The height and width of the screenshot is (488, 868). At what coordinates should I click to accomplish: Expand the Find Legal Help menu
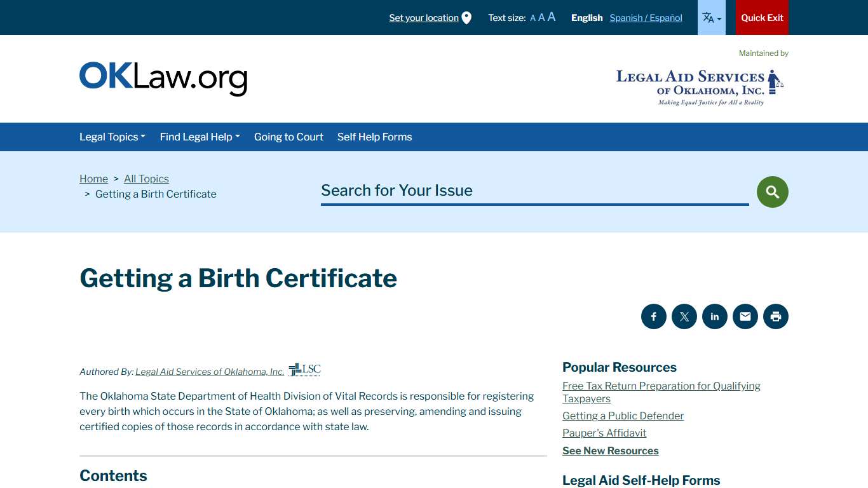tap(200, 137)
